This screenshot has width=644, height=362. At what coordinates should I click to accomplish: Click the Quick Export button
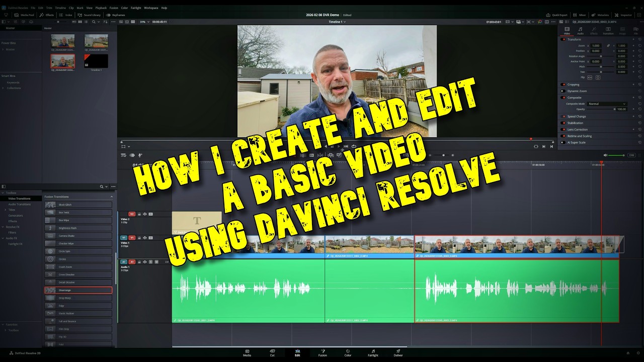[x=557, y=15]
